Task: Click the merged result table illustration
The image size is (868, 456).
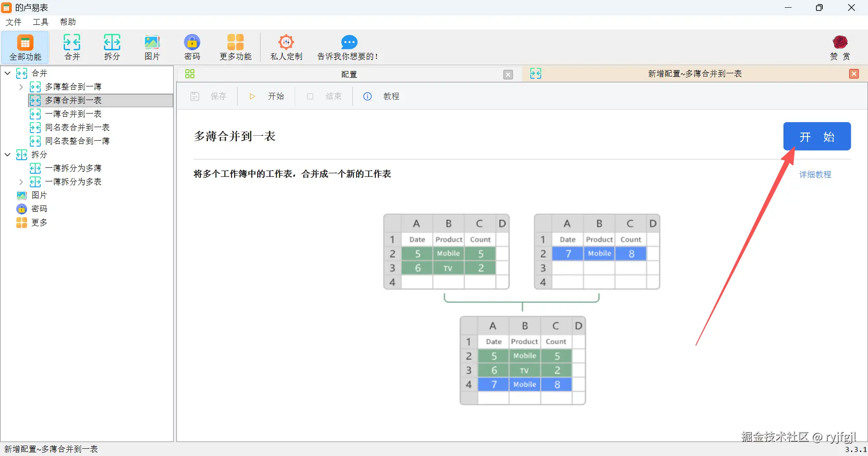Action: tap(523, 361)
